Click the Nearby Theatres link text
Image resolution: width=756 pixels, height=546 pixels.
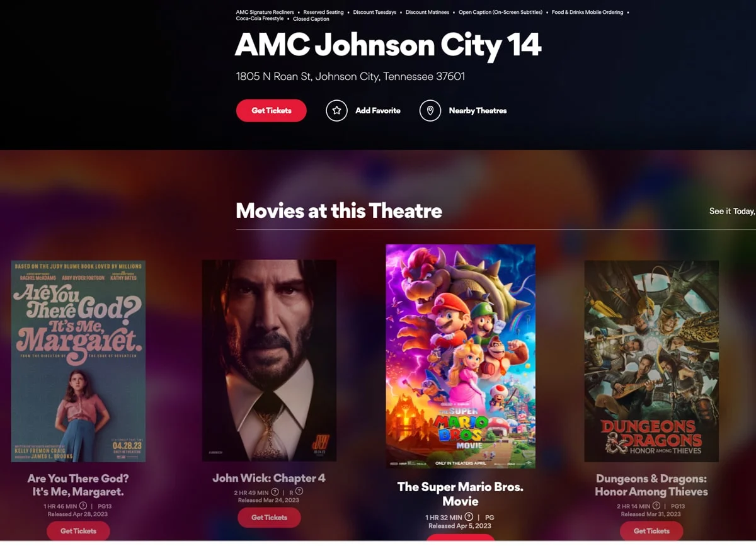pos(478,111)
